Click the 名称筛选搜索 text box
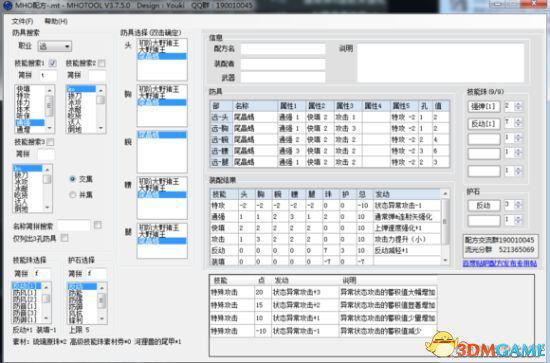Screen dimensions: 550x363 (x=73, y=225)
